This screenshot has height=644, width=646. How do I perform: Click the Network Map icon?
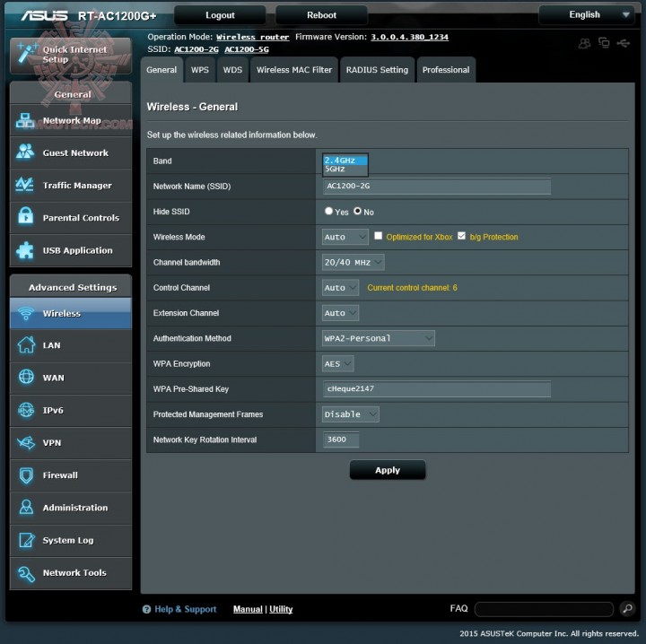(25, 120)
